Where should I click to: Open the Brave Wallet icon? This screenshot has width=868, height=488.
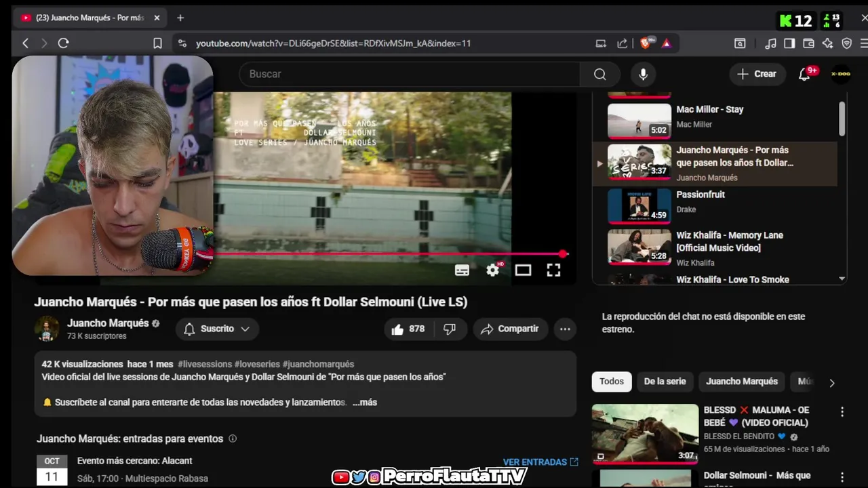pyautogui.click(x=808, y=43)
